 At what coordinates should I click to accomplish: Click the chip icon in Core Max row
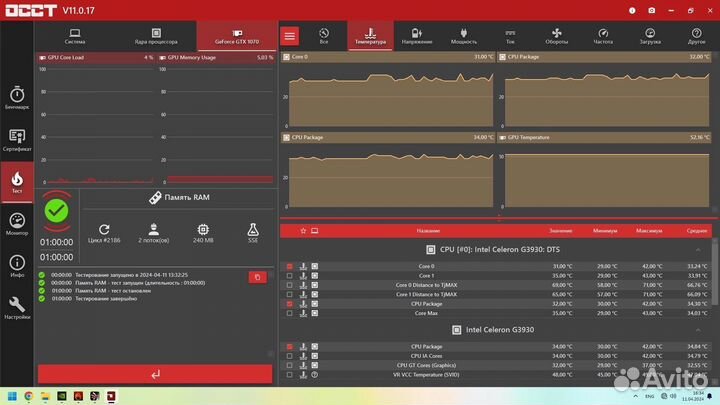coord(315,313)
